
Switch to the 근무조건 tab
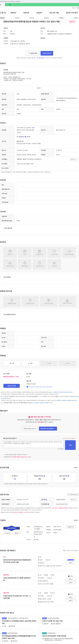point(17,18)
